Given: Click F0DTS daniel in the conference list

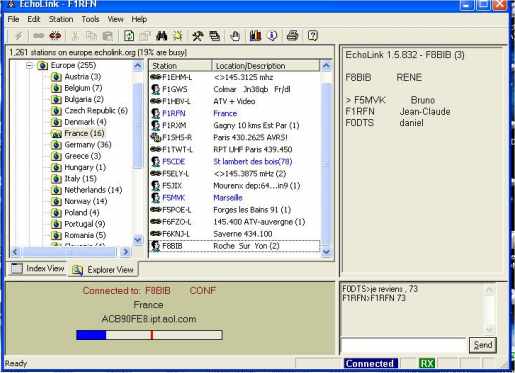Looking at the screenshot, I should tap(384, 123).
